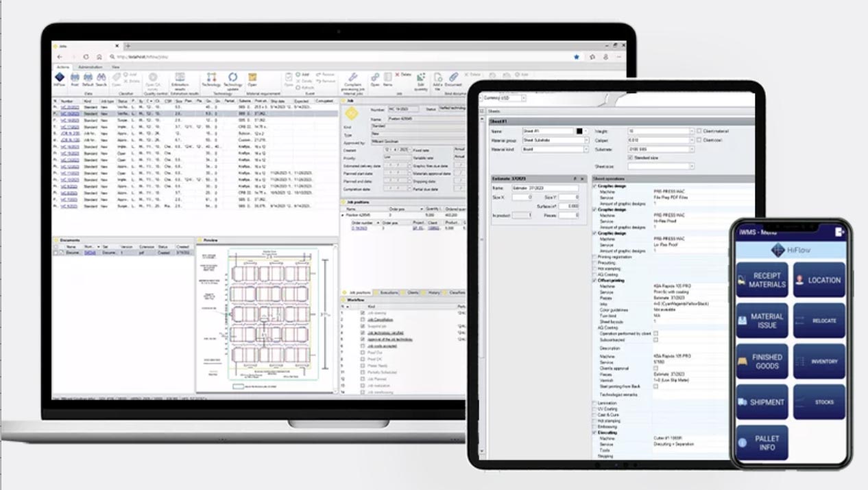Open the History tab in job panel

(433, 292)
